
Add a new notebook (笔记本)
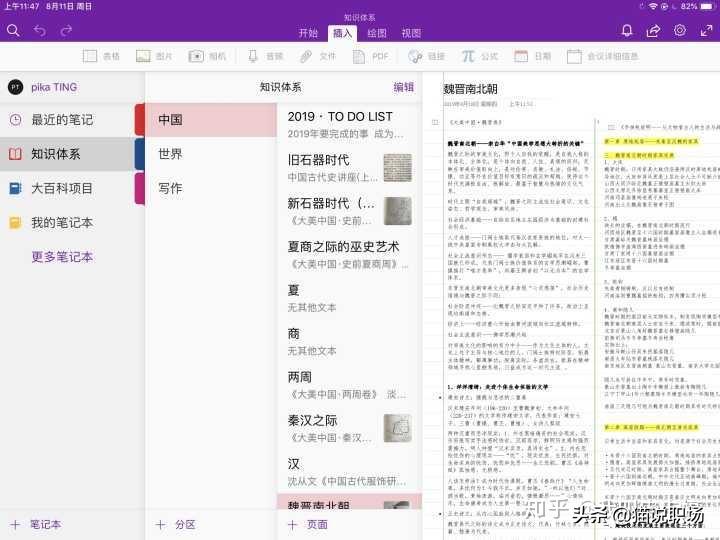(x=36, y=524)
